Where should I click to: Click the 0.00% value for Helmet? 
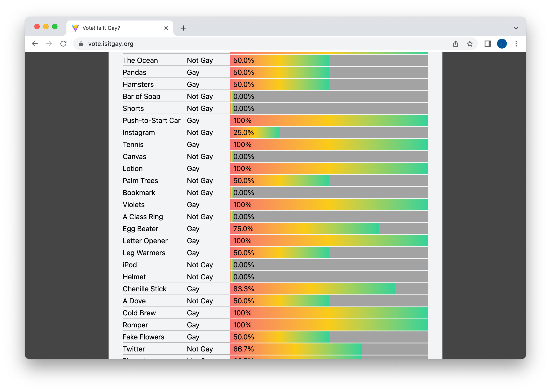(x=243, y=277)
